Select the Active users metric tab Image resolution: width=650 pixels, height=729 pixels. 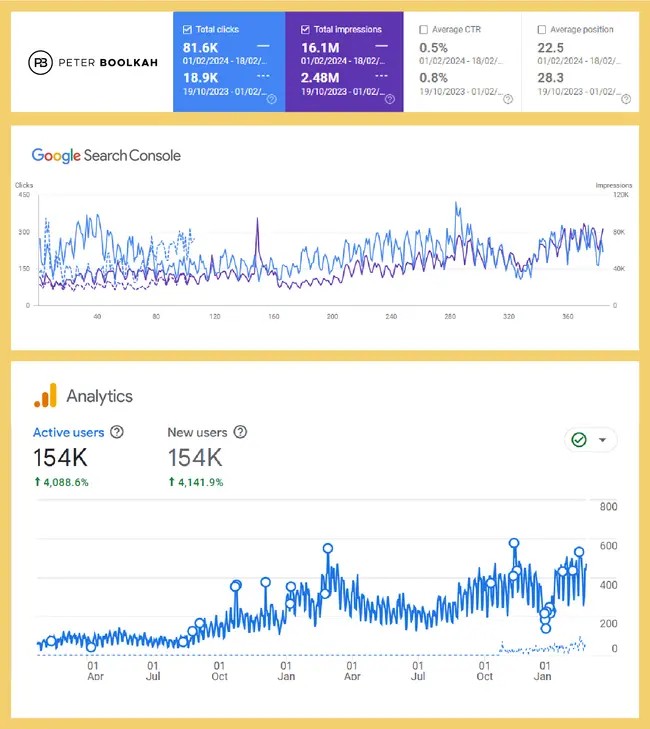68,432
